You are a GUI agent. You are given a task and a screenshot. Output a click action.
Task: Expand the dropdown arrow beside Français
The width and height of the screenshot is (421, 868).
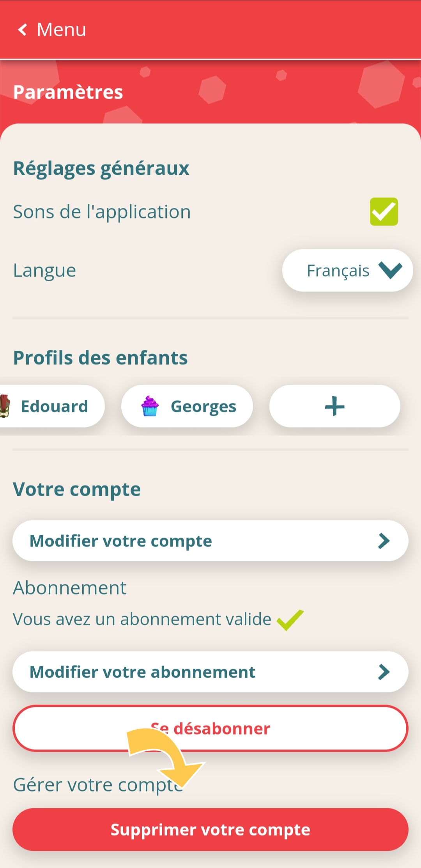point(390,270)
